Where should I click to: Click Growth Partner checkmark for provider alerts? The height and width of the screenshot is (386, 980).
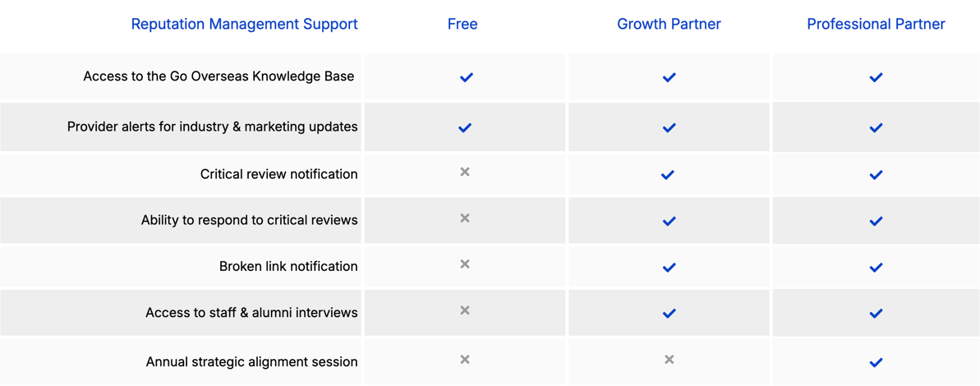tap(669, 128)
